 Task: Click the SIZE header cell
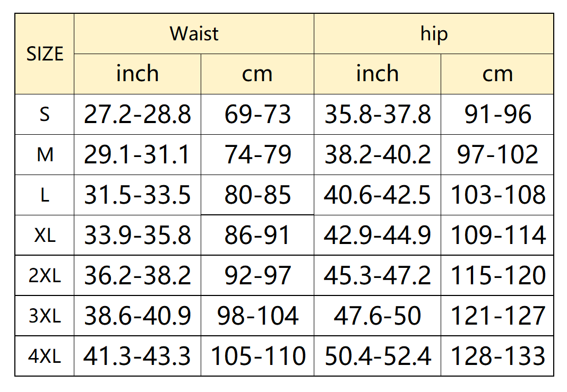tap(45, 54)
